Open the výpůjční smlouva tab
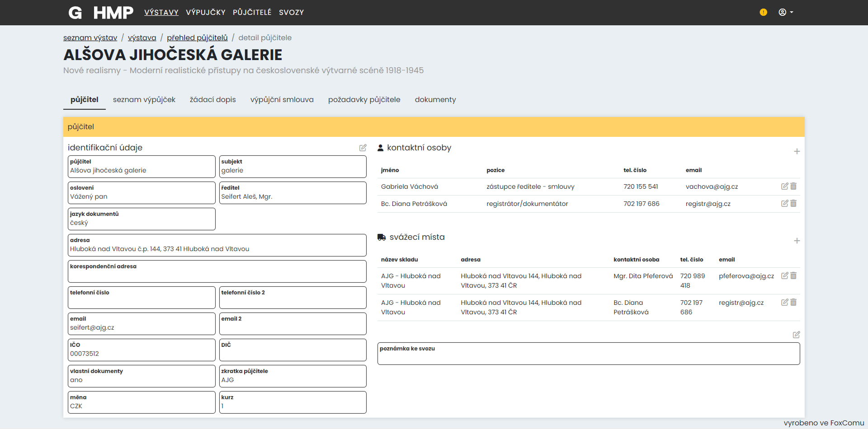 (282, 100)
